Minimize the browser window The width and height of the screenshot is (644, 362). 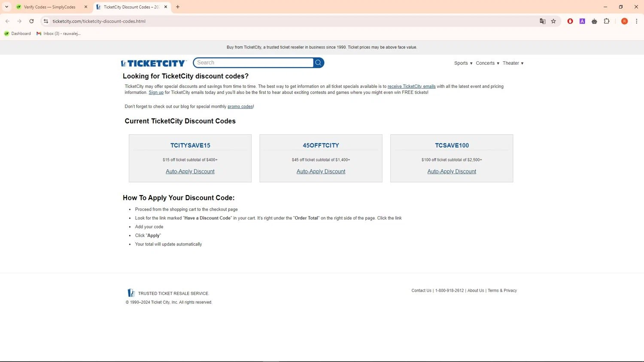[605, 7]
